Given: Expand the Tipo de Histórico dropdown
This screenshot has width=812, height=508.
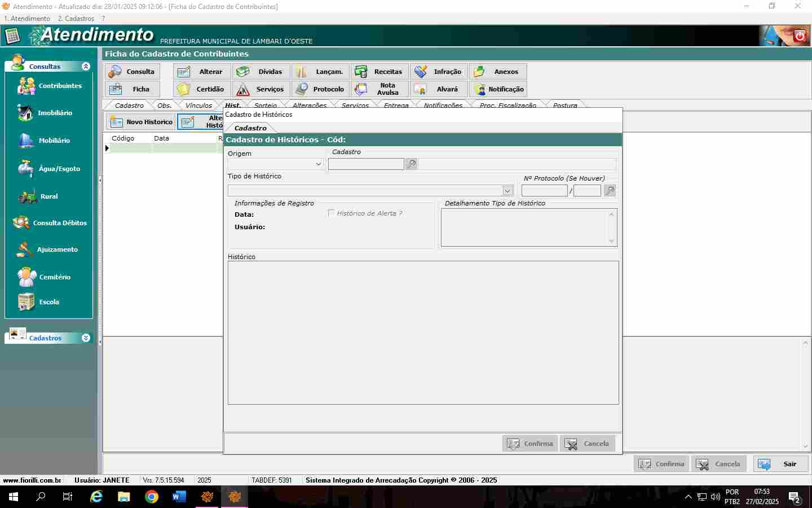Looking at the screenshot, I should point(507,191).
